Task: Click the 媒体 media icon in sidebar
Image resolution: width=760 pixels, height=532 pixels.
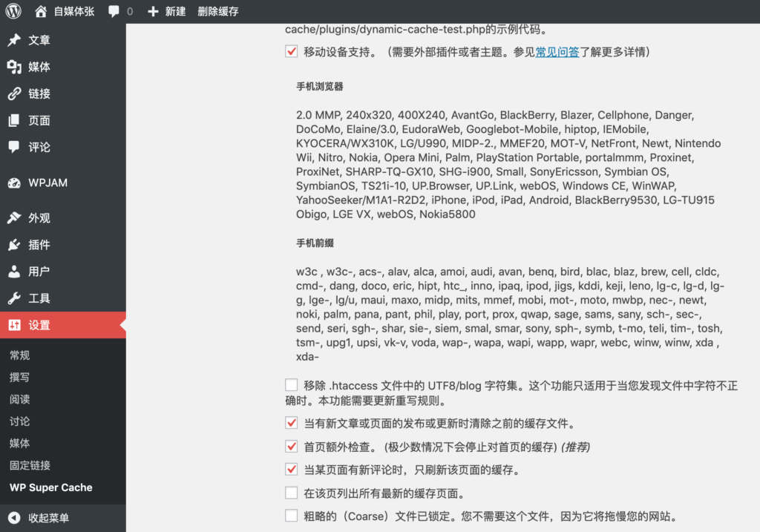Action: (14, 67)
